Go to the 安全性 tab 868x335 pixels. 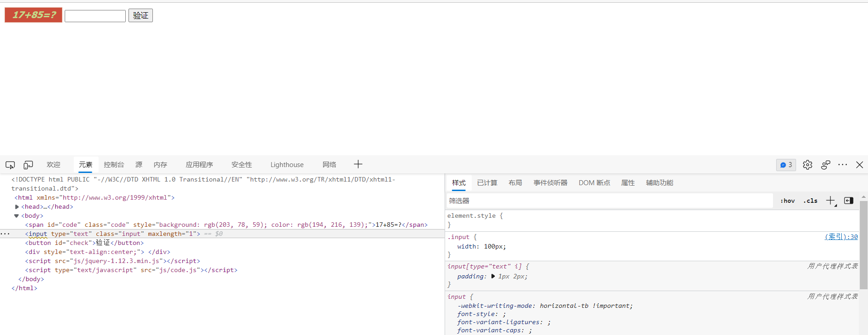[x=242, y=165]
